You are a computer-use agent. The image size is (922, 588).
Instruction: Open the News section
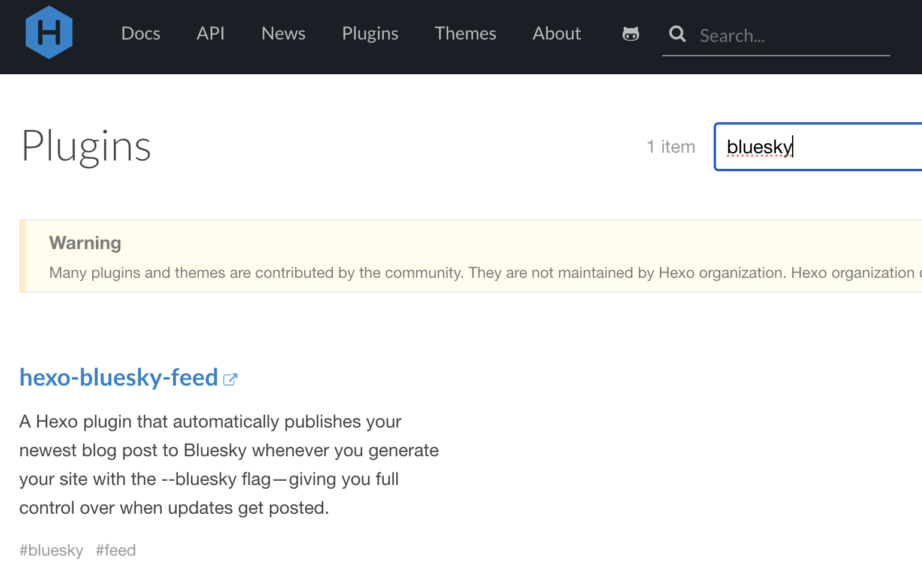[283, 34]
